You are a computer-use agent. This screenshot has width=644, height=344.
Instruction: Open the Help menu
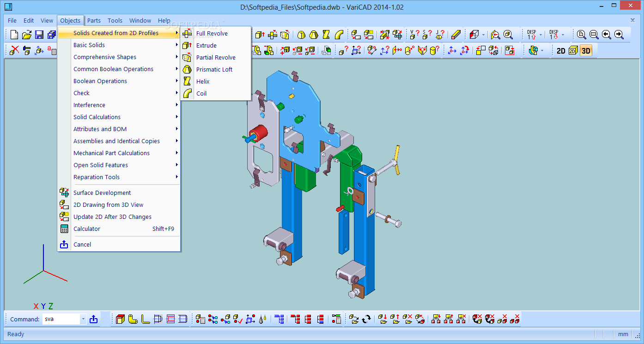tap(164, 20)
